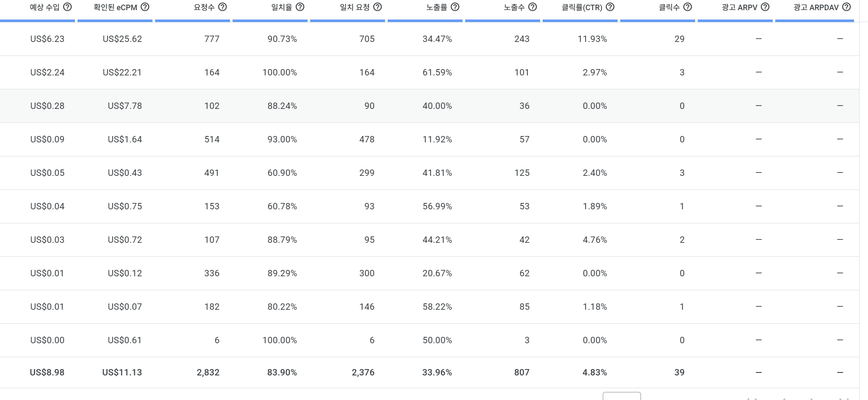Image resolution: width=868 pixels, height=400 pixels.
Task: Show help for 일치율 column
Action: click(x=300, y=7)
